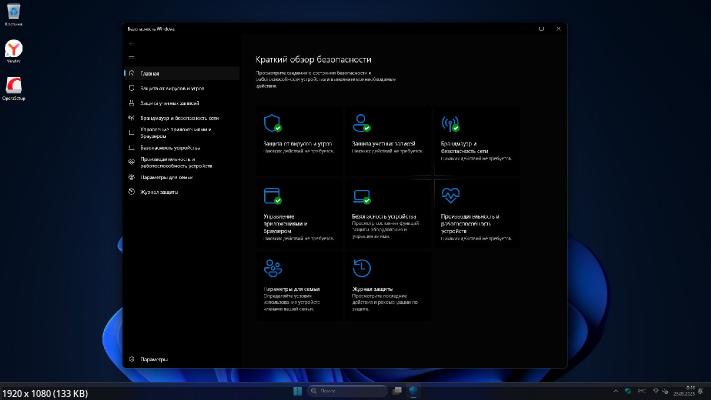Open sidebar clock icon Журнал защиты
The width and height of the screenshot is (711, 400).
[x=131, y=192]
